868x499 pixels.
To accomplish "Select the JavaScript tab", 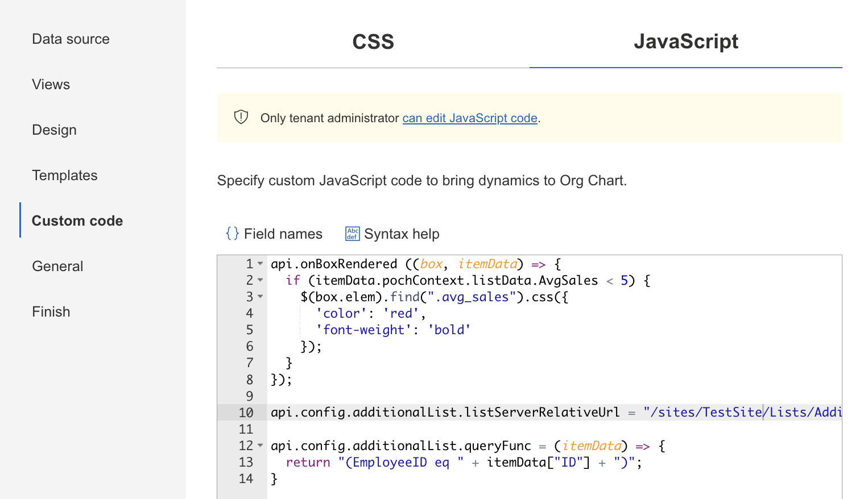I will point(685,41).
